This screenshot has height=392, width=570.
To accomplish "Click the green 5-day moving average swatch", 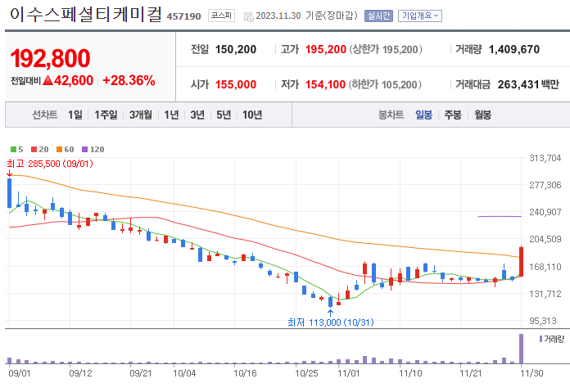I will click(x=13, y=149).
